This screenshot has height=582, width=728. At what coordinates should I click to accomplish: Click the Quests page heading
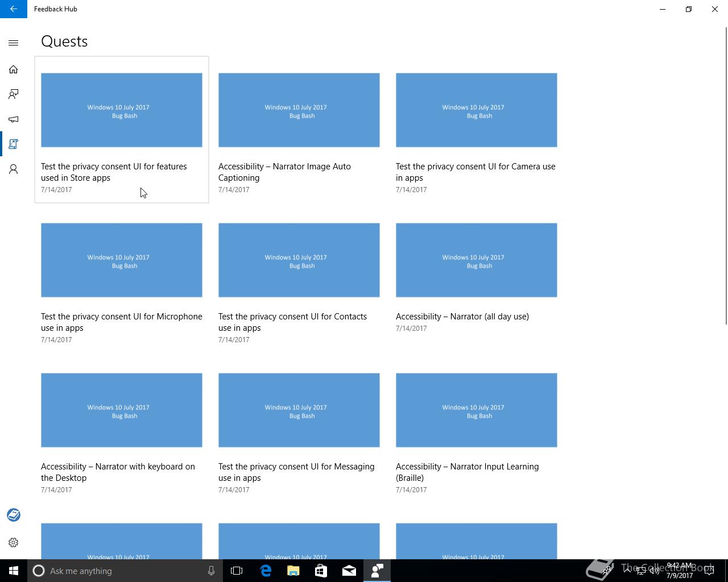pos(64,41)
